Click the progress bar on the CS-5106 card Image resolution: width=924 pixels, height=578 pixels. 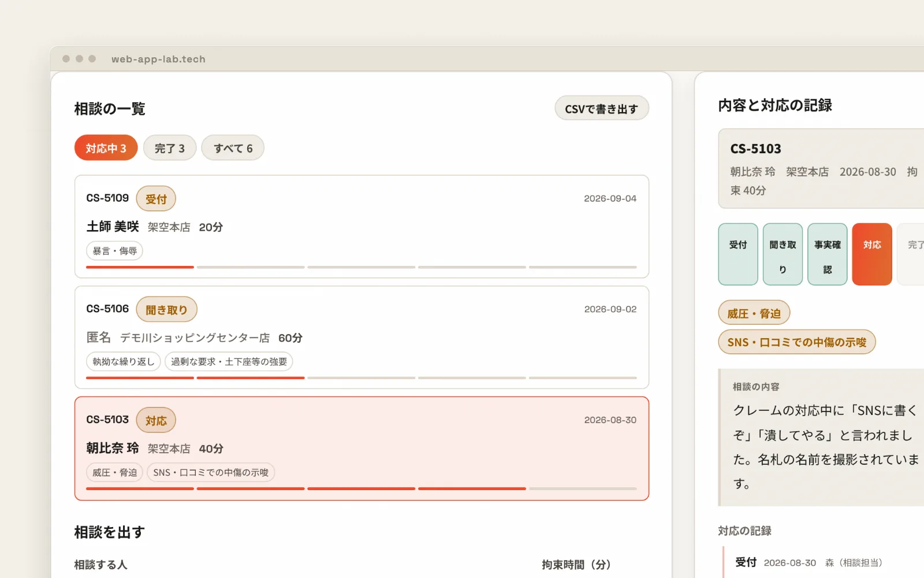pos(362,378)
